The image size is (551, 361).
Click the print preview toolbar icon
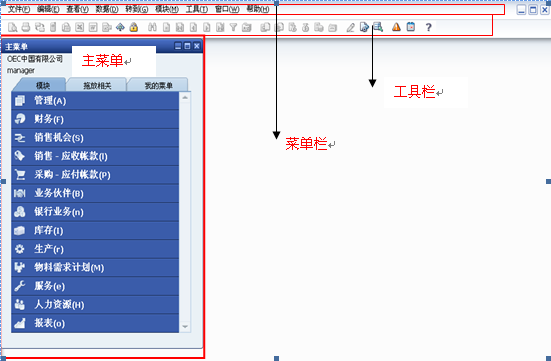coord(12,27)
